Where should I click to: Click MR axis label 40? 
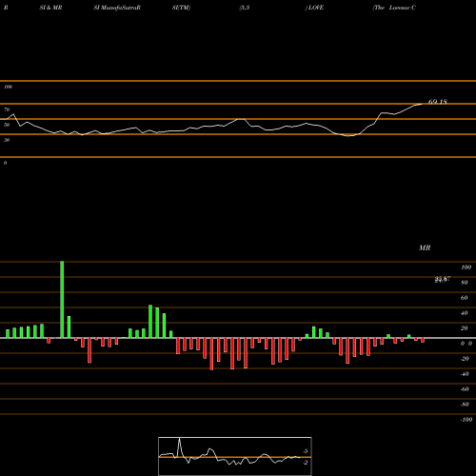[x=465, y=313]
